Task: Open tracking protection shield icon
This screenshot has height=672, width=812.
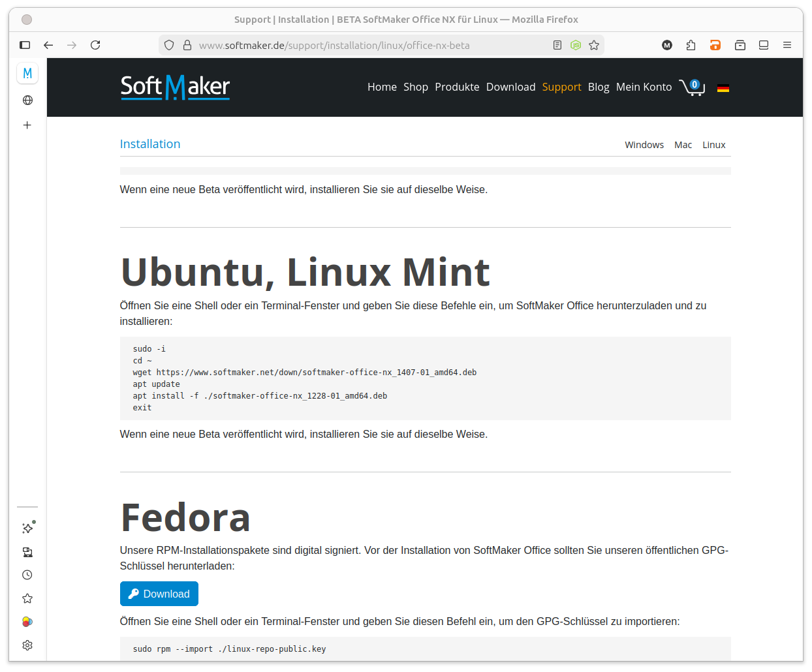Action: click(x=169, y=45)
